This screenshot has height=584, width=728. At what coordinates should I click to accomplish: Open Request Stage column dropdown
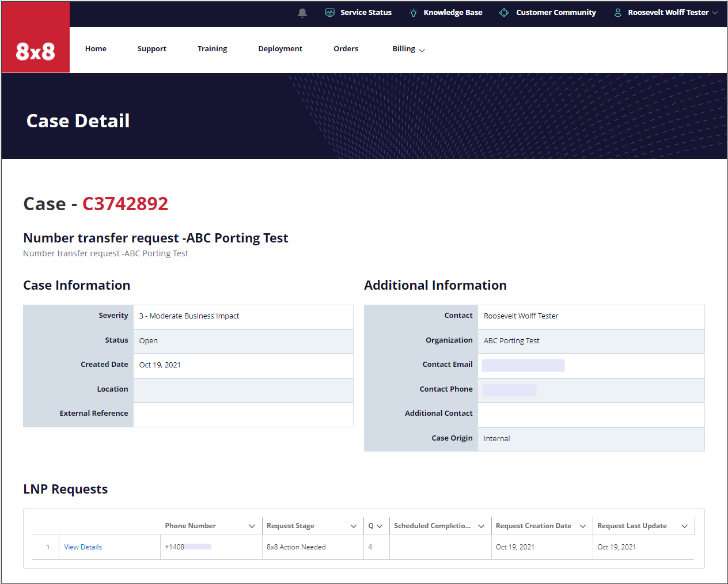pyautogui.click(x=354, y=526)
